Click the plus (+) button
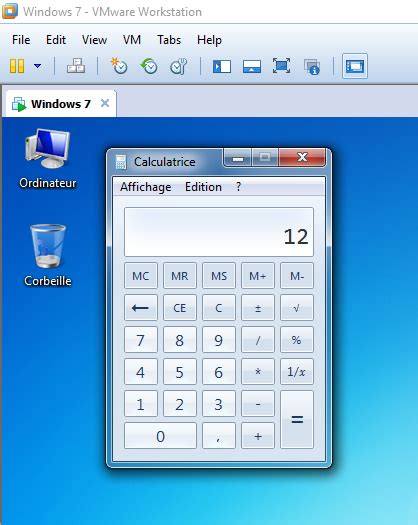The width and height of the screenshot is (418, 525). pos(258,436)
